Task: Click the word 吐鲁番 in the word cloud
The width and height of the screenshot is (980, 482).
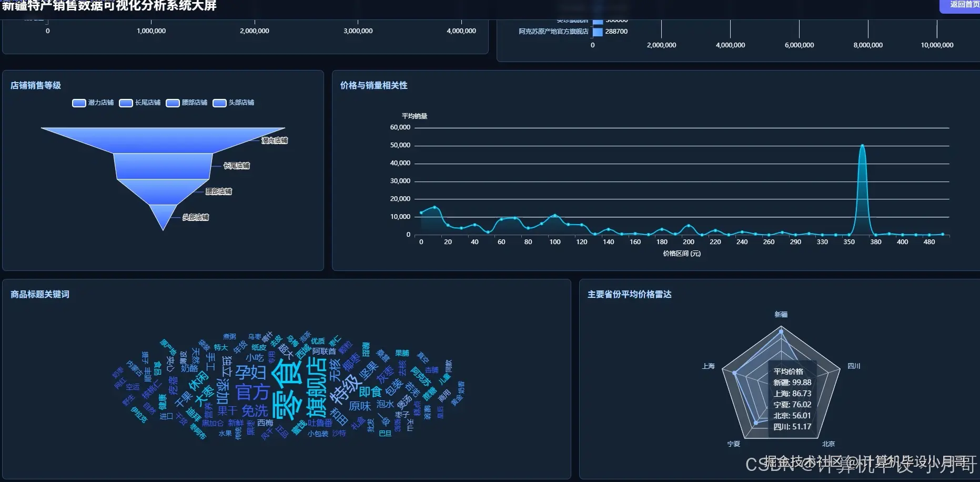Action: tap(320, 423)
